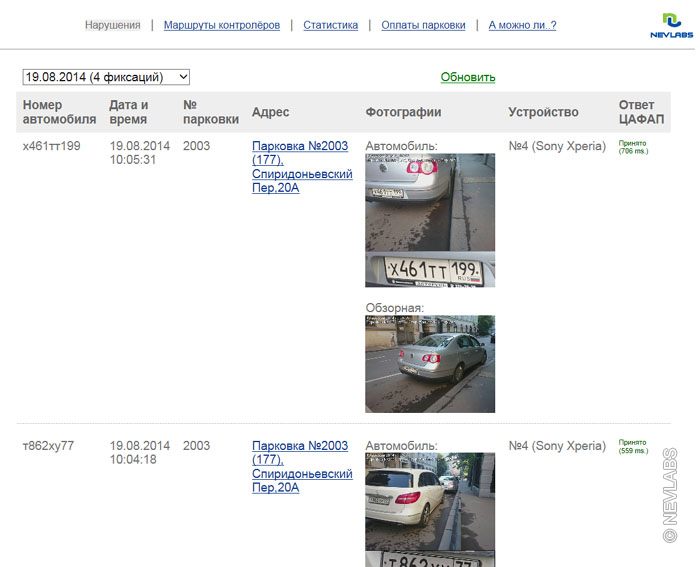Viewport: 700px width, 567px height.
Task: Click the Номер автомобиля column header
Action: (59, 112)
